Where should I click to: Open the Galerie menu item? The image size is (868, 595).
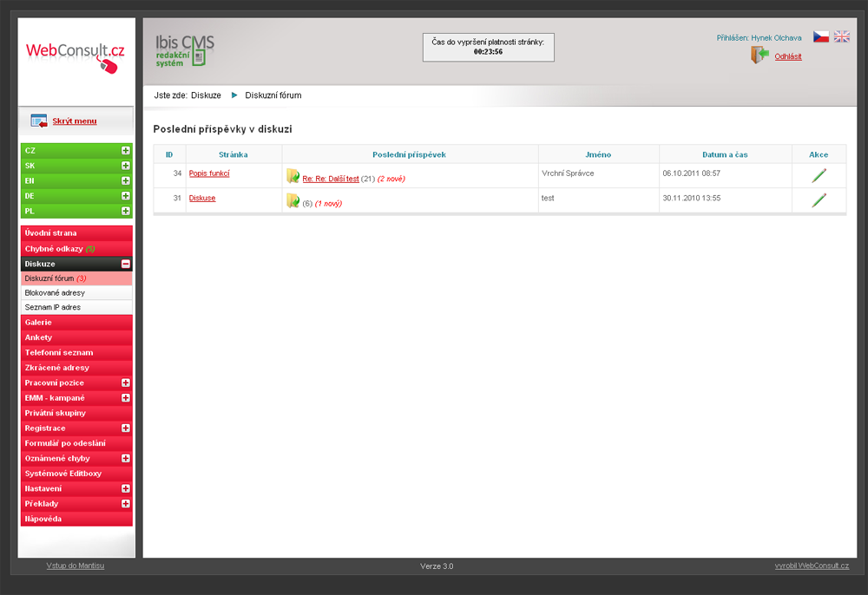pos(76,323)
